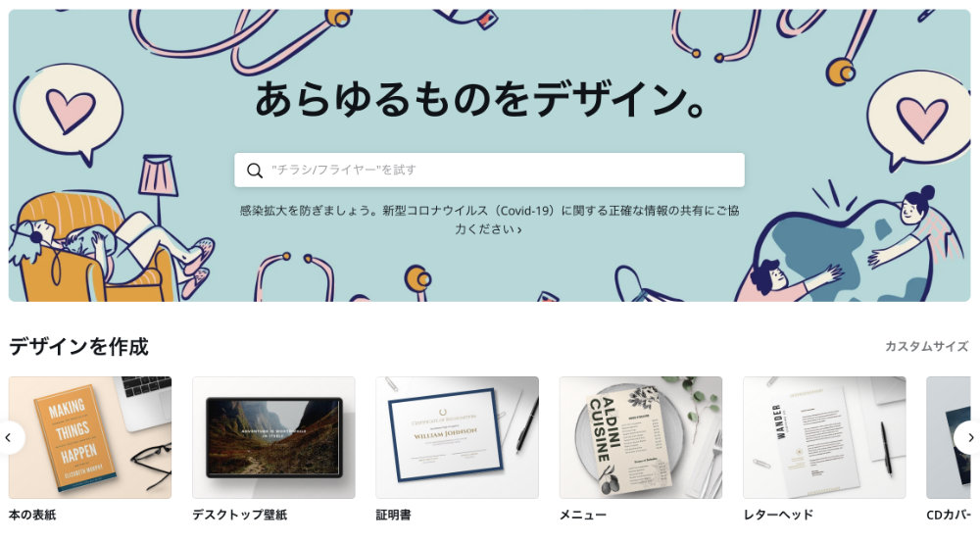
Task: Click the 証明書 label text
Action: pyautogui.click(x=393, y=515)
